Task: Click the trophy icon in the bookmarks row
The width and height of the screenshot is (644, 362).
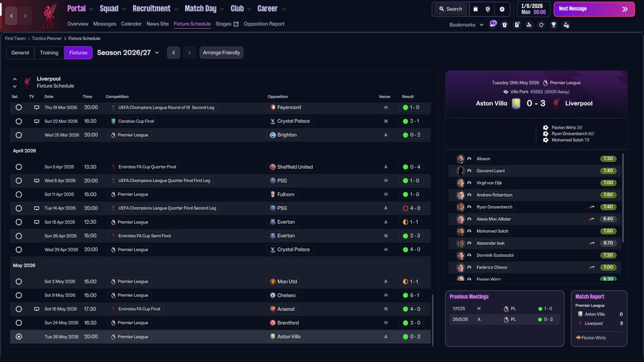Action: pos(554,25)
